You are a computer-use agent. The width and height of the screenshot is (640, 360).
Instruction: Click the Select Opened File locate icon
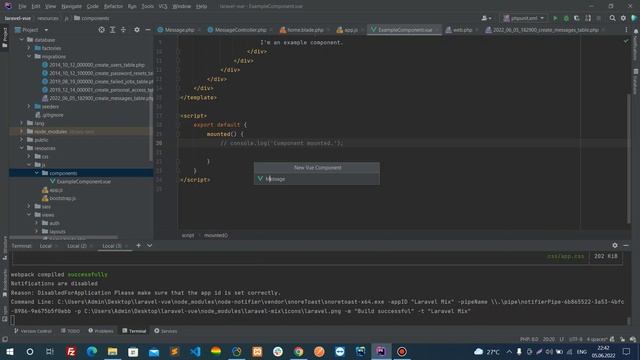click(x=101, y=30)
